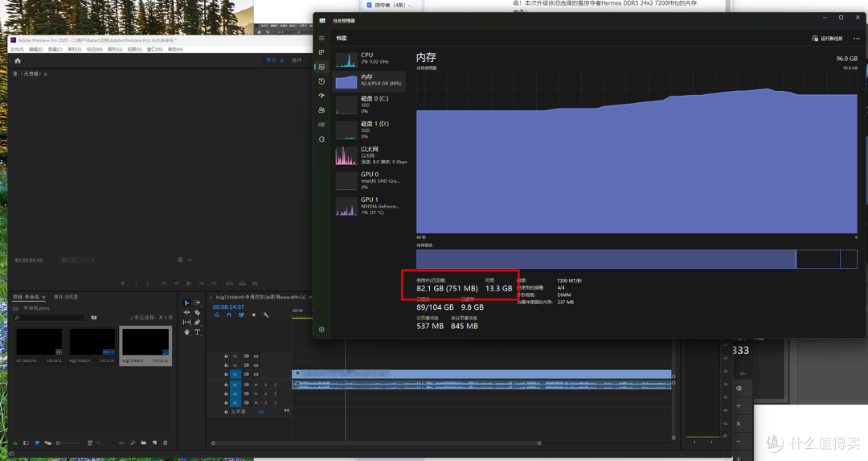The image size is (868, 461).
Task: Select the Type tool (T)
Action: point(197,332)
